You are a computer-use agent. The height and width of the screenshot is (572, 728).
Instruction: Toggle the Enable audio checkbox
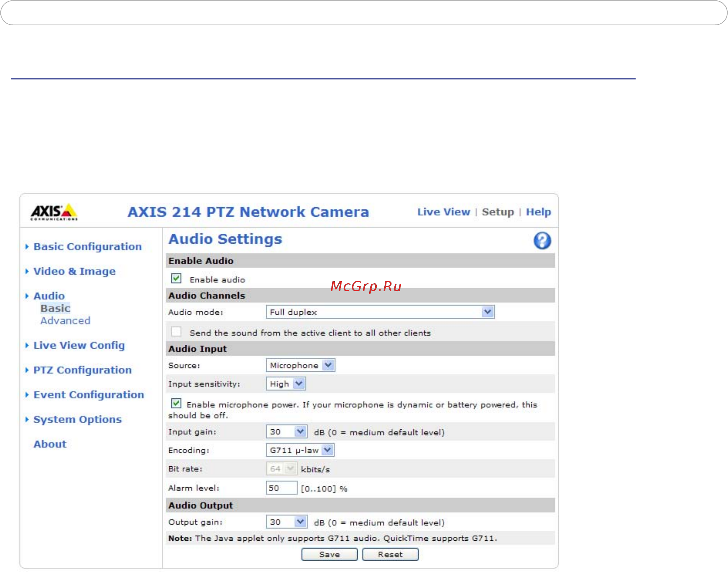click(x=176, y=279)
